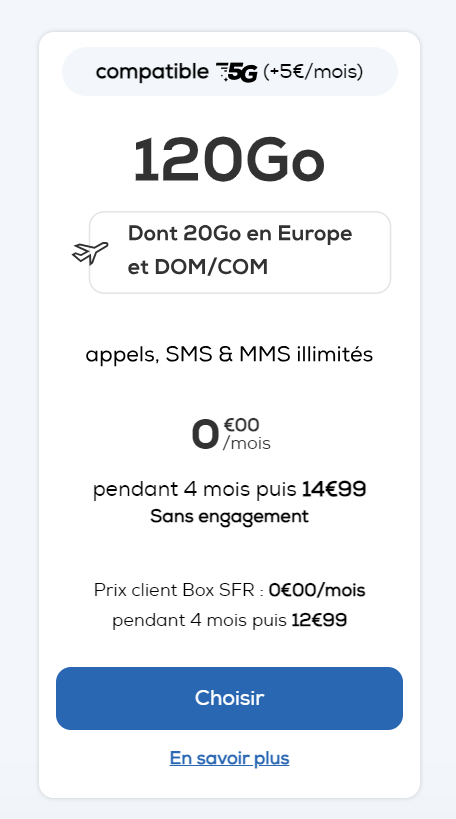Click the airplane icon beside Europe data

(x=90, y=252)
